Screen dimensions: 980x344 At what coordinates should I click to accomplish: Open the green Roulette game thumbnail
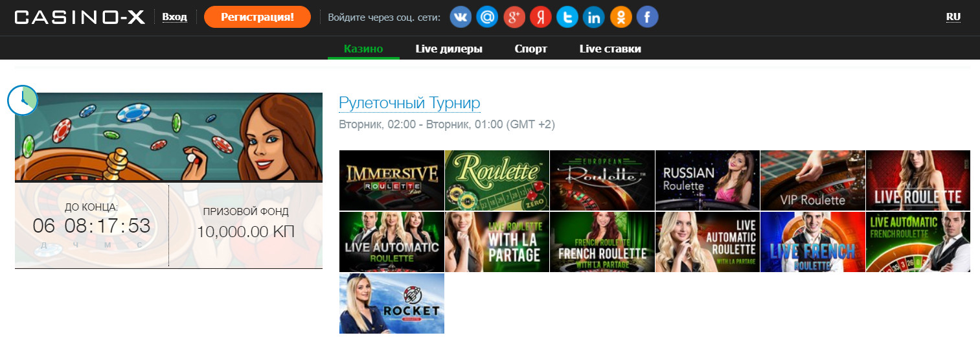(497, 180)
